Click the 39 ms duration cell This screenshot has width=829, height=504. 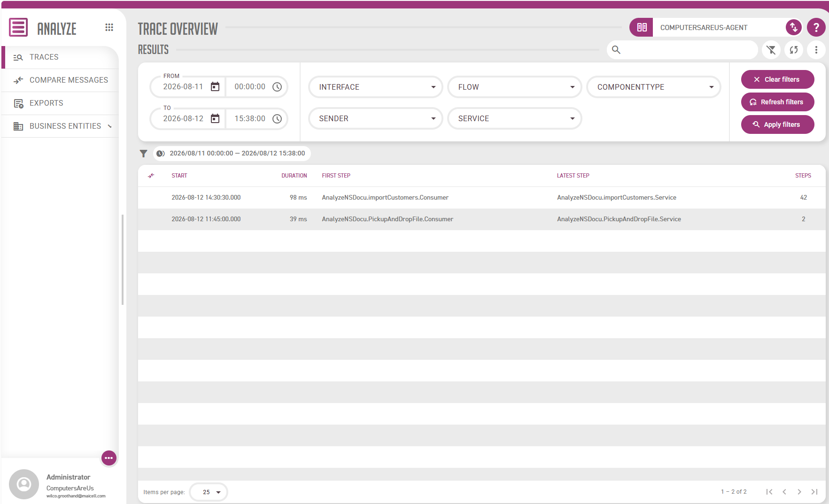click(298, 219)
